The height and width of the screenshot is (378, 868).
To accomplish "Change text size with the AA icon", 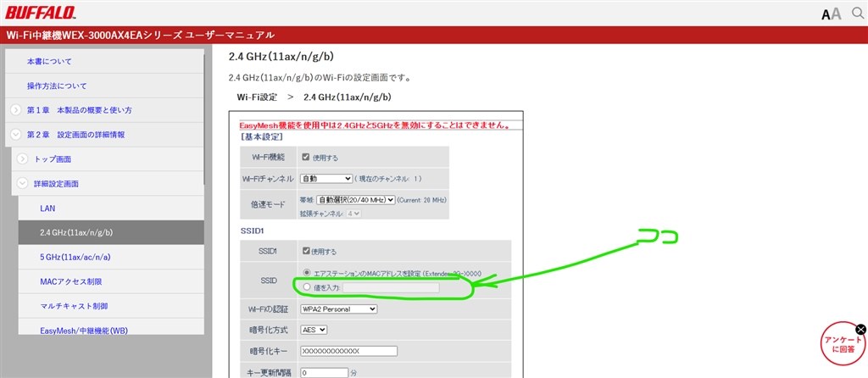I will [x=832, y=14].
